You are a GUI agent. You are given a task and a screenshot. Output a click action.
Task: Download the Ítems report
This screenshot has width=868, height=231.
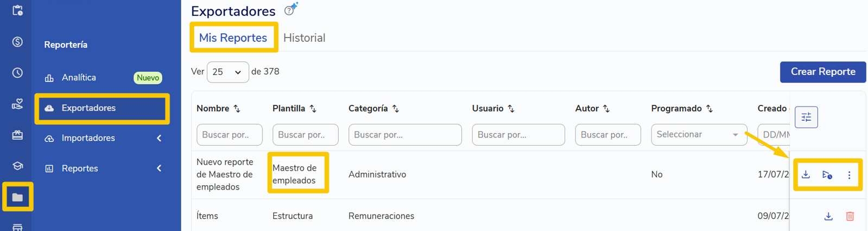point(828,216)
